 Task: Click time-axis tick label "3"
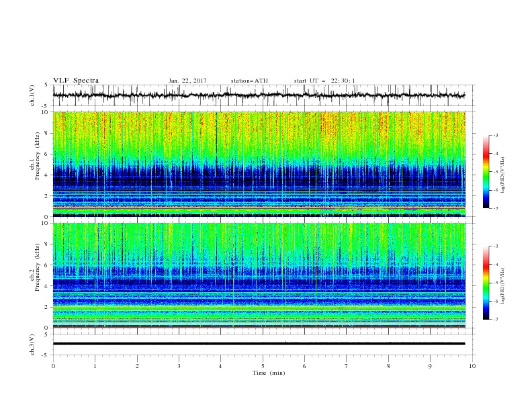pyautogui.click(x=179, y=366)
